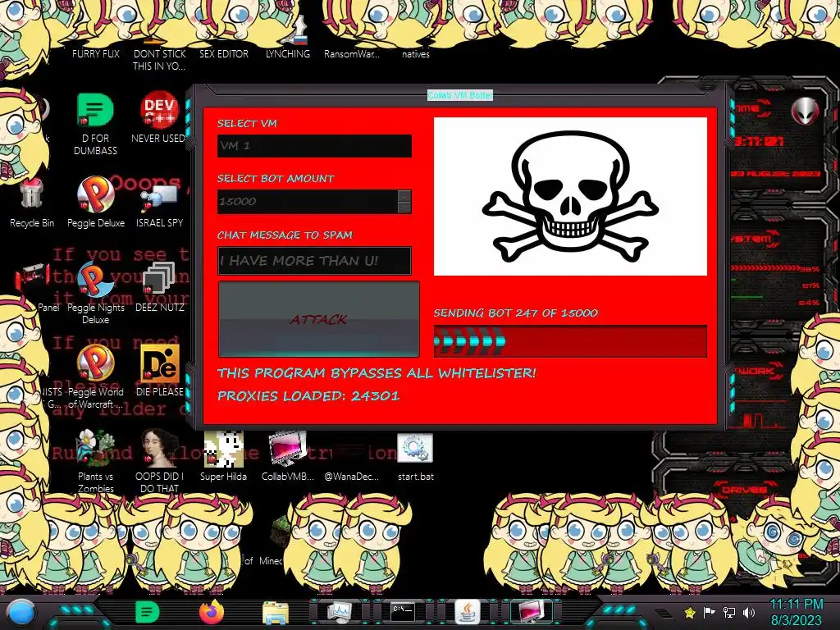Click the FURRY FUX desktop icon label
840x630 pixels.
pyautogui.click(x=96, y=54)
